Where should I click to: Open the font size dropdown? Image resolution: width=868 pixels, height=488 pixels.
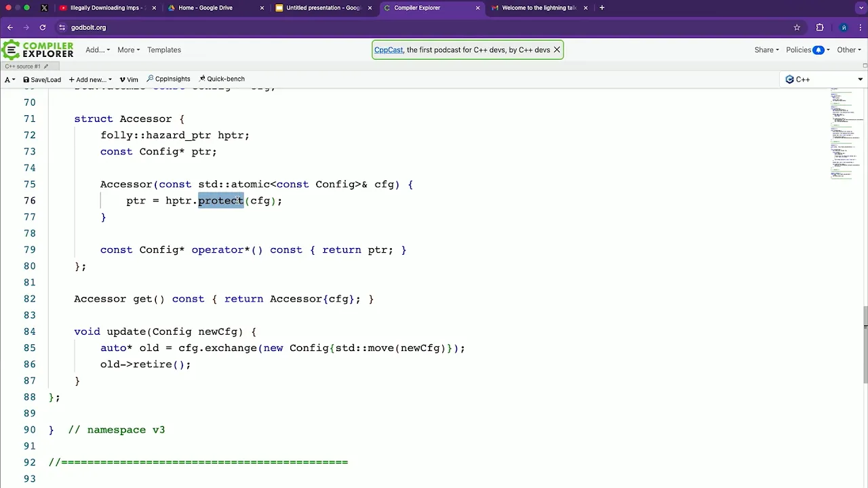click(9, 79)
